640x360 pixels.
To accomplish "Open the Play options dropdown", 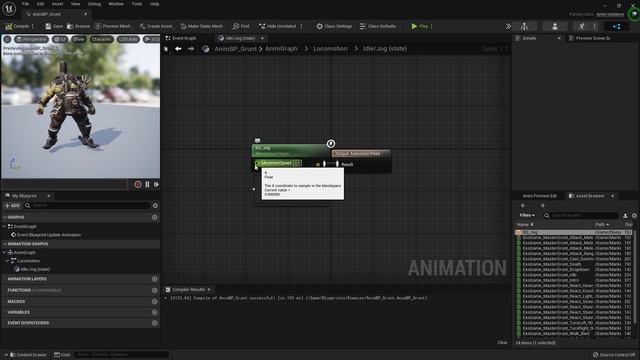I will pyautogui.click(x=431, y=26).
